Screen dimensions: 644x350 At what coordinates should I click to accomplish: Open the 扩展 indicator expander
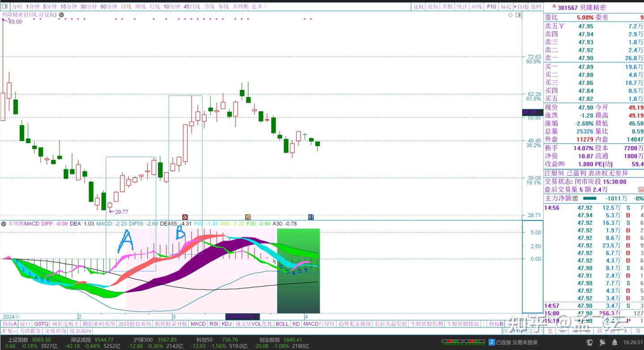point(9,331)
